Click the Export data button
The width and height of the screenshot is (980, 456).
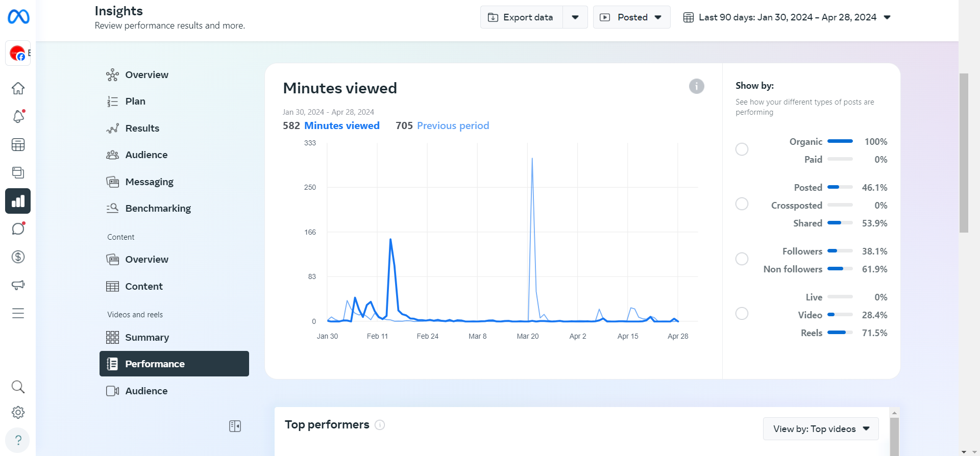(x=521, y=17)
